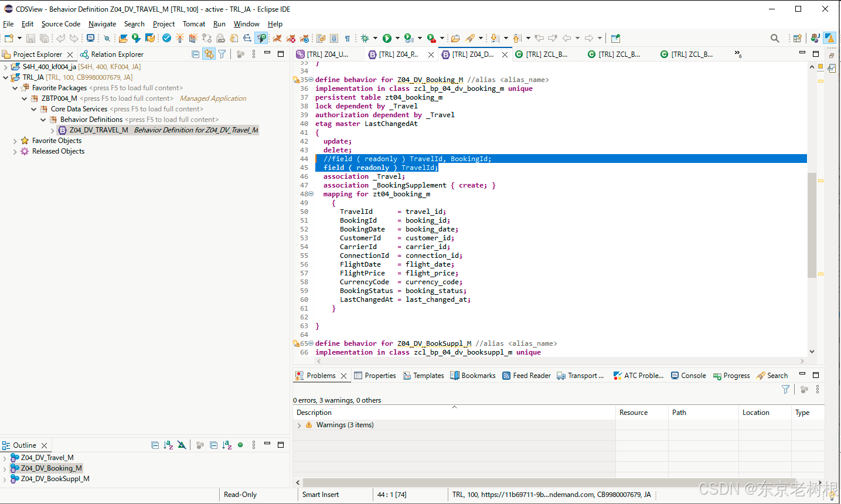Click the Filter funnel in Problems view
The height and width of the screenshot is (504, 841).
point(786,389)
